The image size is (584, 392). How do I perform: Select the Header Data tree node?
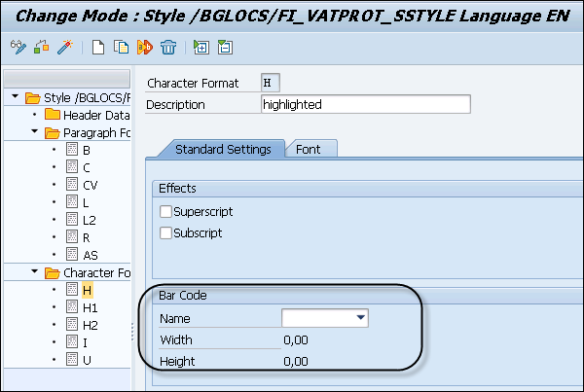[95, 115]
